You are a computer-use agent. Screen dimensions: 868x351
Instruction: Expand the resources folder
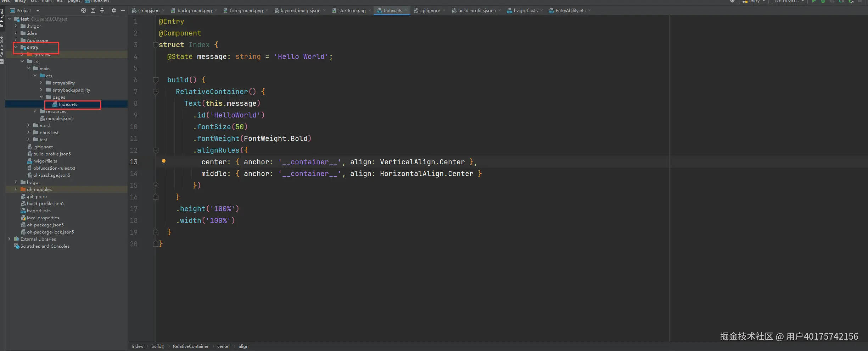[35, 111]
